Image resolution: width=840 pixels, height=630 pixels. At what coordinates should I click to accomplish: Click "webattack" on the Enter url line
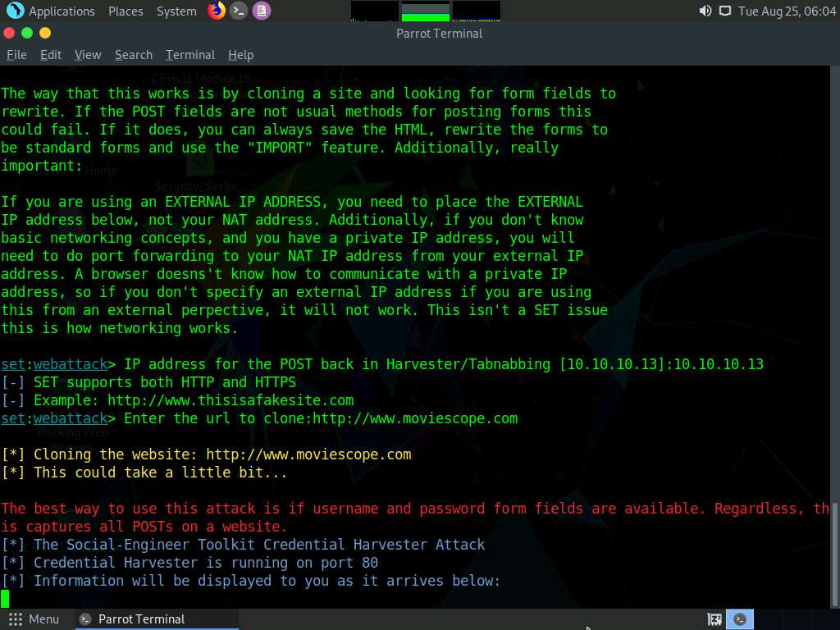pos(71,418)
